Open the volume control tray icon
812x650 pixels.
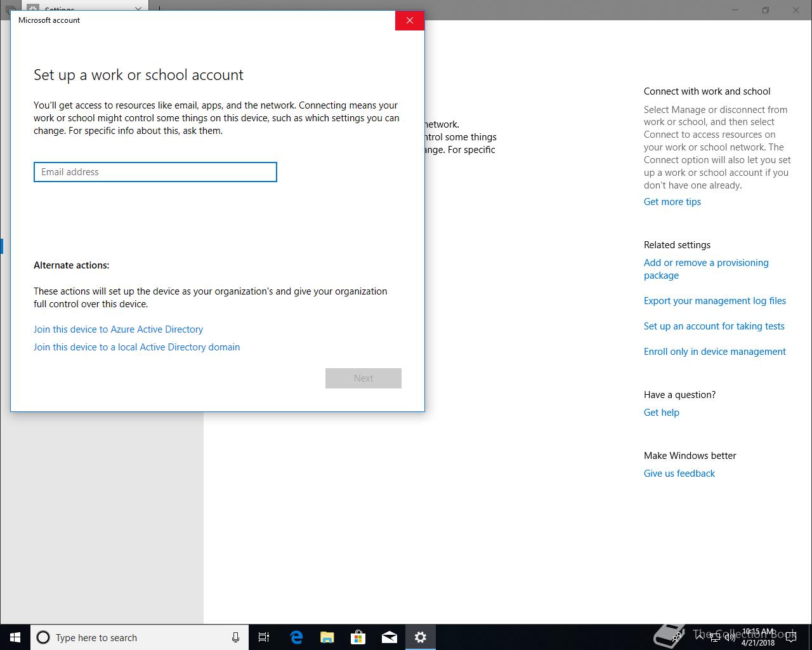730,637
